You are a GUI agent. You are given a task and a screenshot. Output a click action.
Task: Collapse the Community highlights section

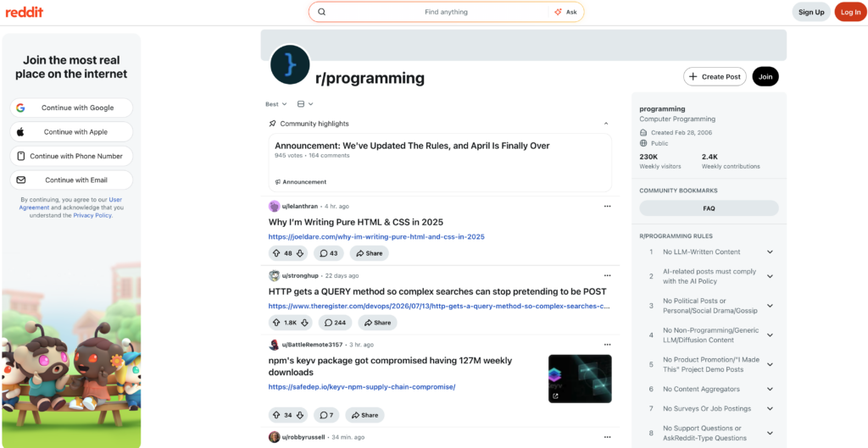(x=606, y=124)
